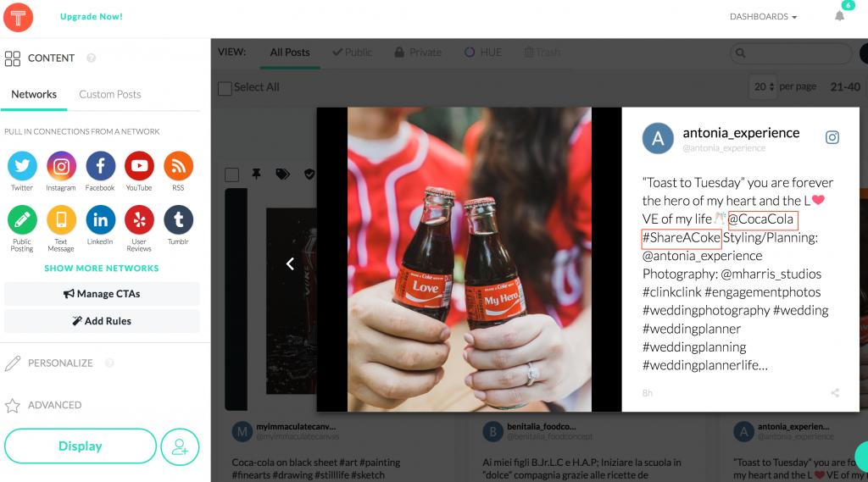Expand the Personalize section
This screenshot has width=868, height=482.
pyautogui.click(x=60, y=363)
